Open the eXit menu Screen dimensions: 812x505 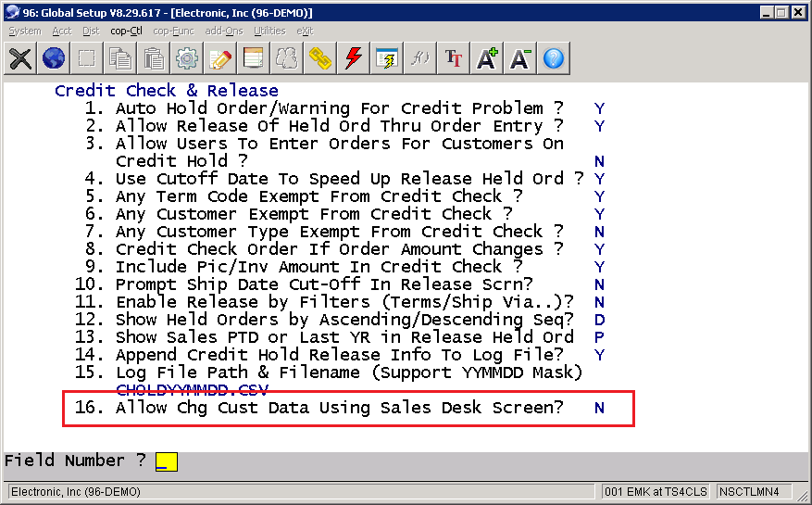(305, 32)
